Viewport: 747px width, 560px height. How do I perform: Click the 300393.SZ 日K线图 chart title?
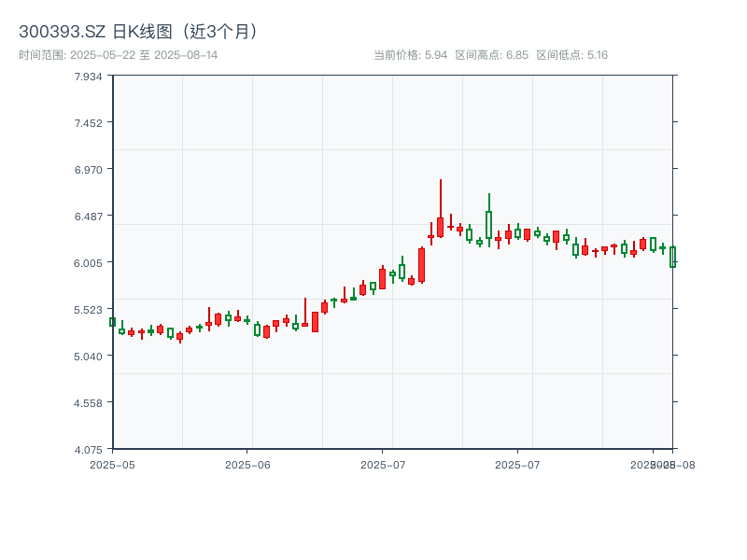coord(138,32)
